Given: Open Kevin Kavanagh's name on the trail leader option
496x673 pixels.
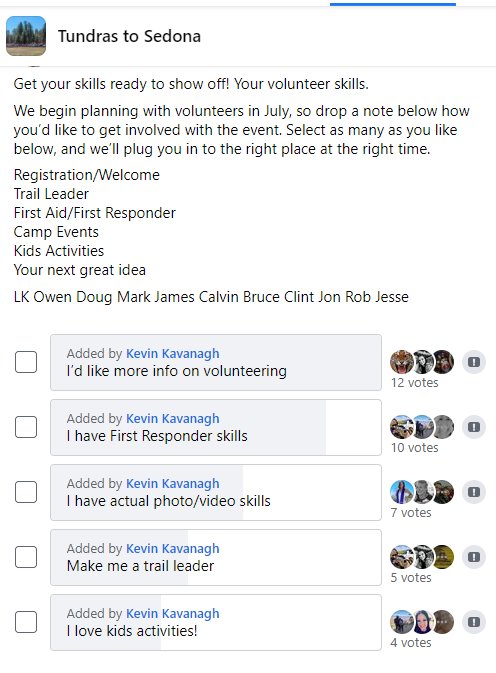Looking at the screenshot, I should click(172, 549).
